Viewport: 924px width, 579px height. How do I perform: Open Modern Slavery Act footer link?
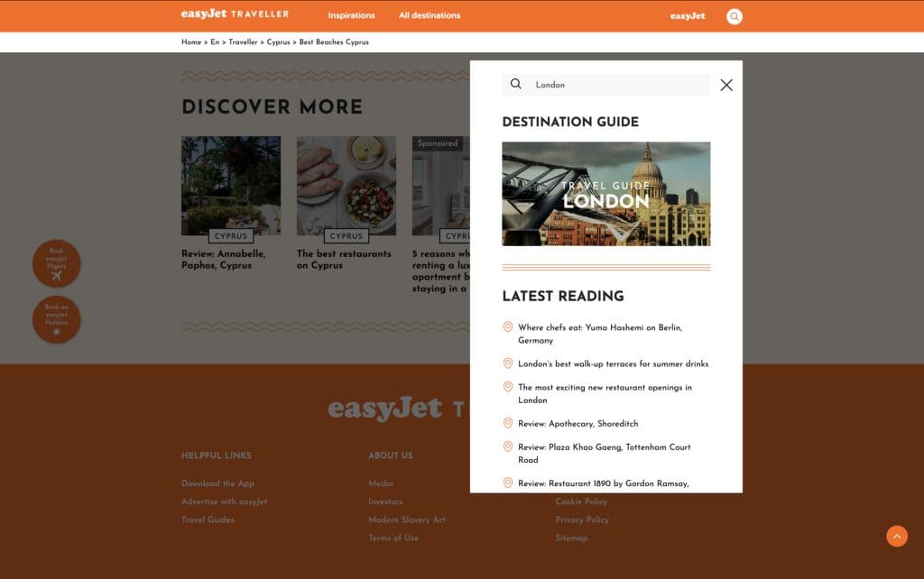407,520
